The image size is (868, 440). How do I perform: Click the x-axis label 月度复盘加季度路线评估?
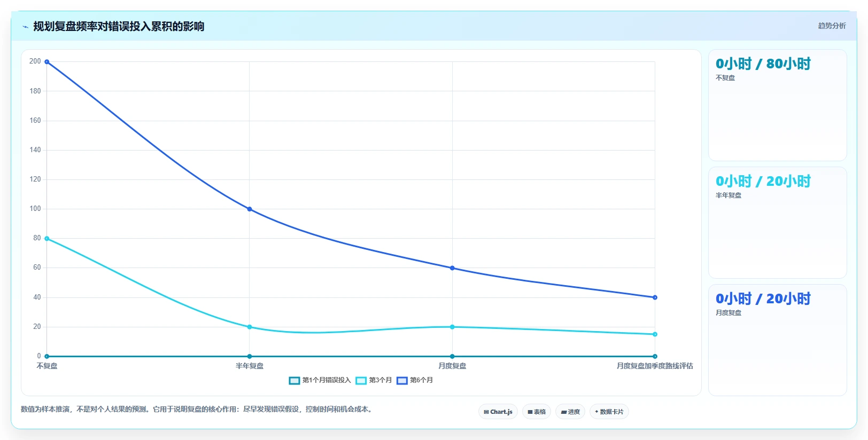point(655,366)
